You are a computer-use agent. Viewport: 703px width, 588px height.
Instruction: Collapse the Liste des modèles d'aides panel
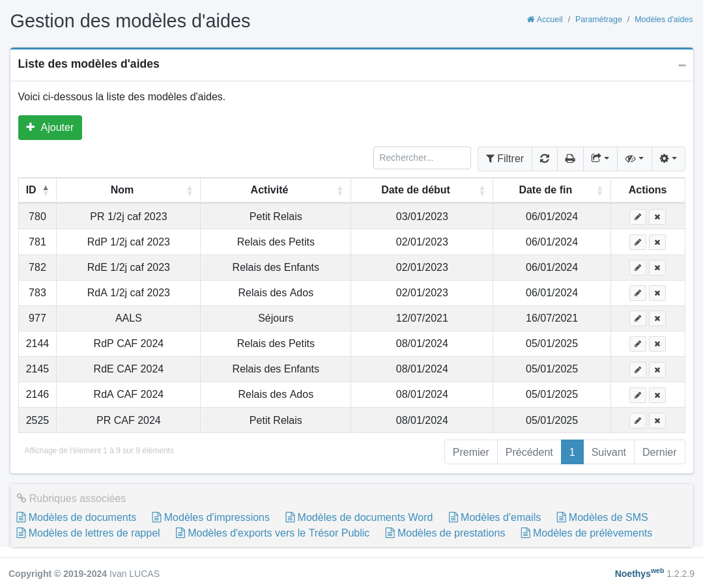click(681, 65)
